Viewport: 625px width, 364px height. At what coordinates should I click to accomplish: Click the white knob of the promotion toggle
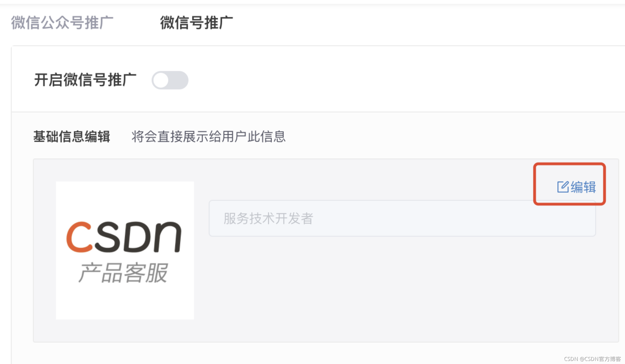pos(161,80)
